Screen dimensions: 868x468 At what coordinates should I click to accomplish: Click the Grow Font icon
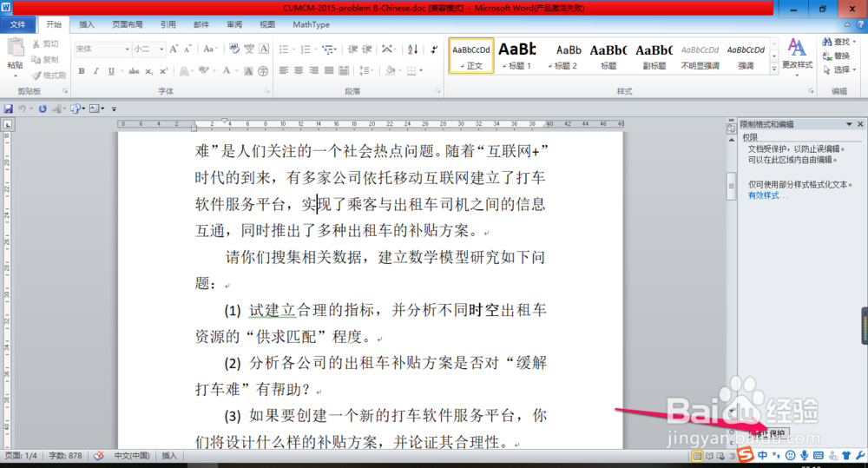click(x=174, y=49)
